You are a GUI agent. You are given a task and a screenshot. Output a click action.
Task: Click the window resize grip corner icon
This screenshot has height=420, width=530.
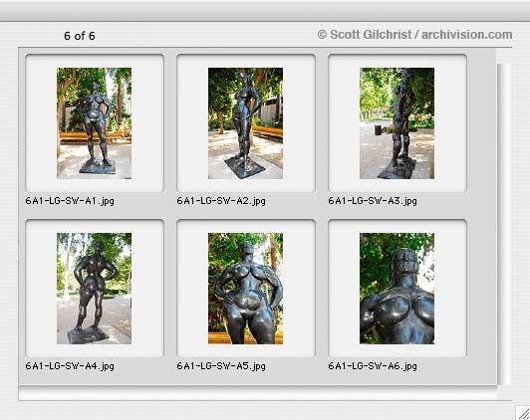pos(523,413)
